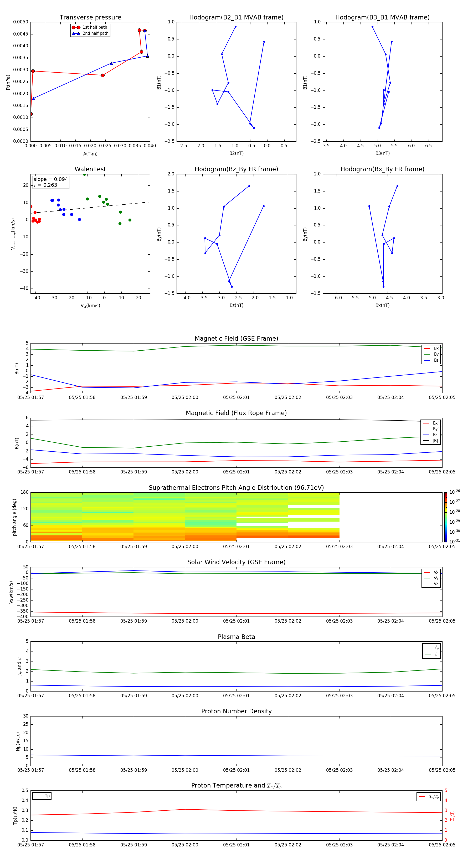473x868 pixels.
Task: Click the 'pitch angle (deg)' axis label
Action: tap(14, 517)
